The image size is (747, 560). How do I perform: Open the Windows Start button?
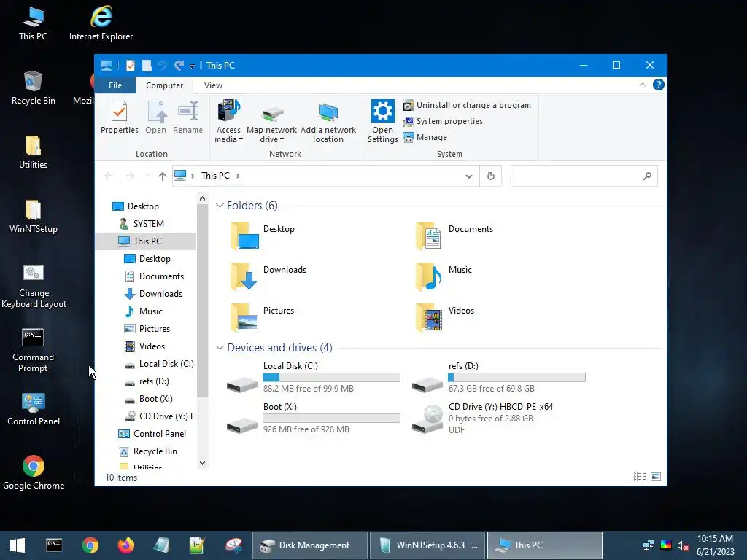pos(18,545)
